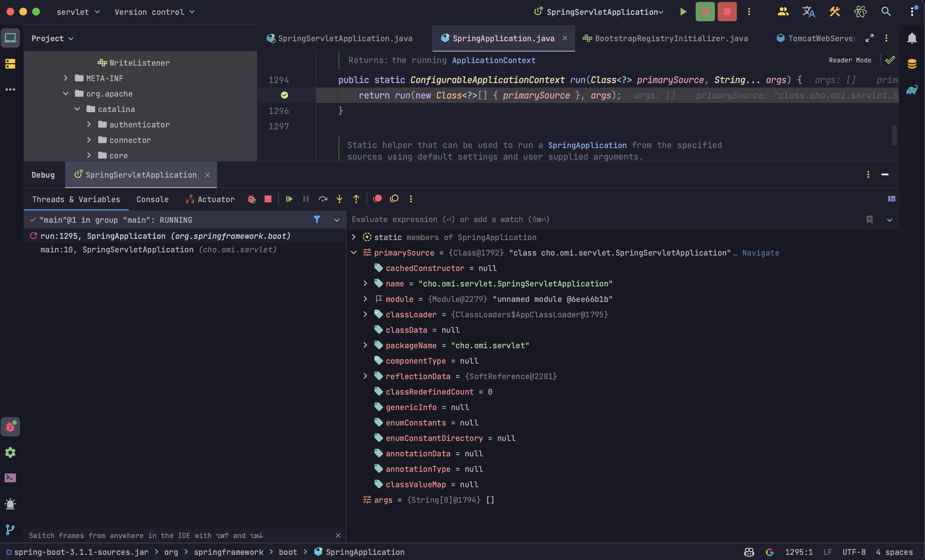Open the servlet project dropdown
The image size is (925, 560).
tap(78, 12)
